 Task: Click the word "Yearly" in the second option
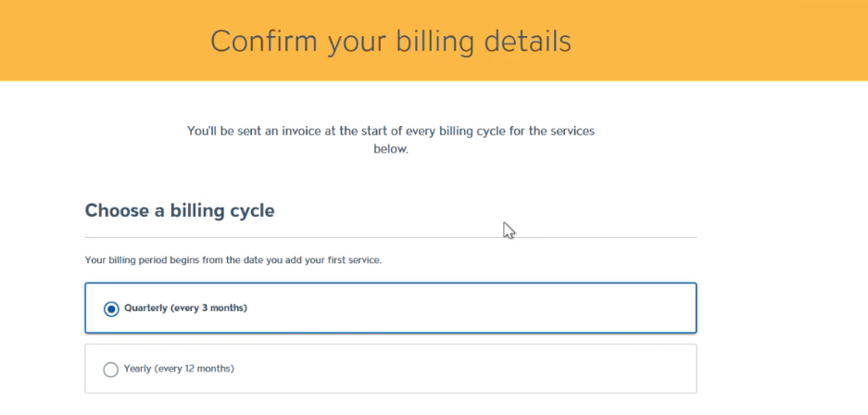coord(137,369)
